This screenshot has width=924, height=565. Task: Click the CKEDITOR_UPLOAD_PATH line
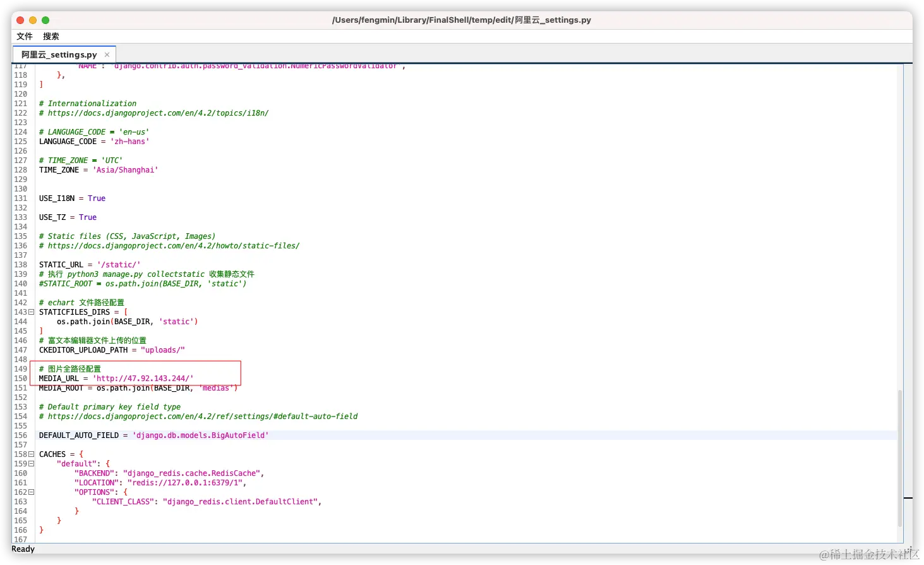click(112, 350)
